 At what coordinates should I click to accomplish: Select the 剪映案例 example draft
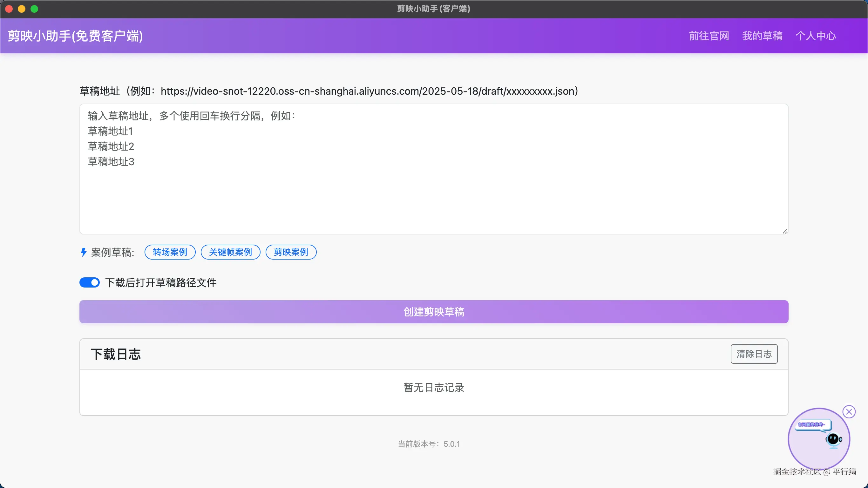pyautogui.click(x=291, y=252)
